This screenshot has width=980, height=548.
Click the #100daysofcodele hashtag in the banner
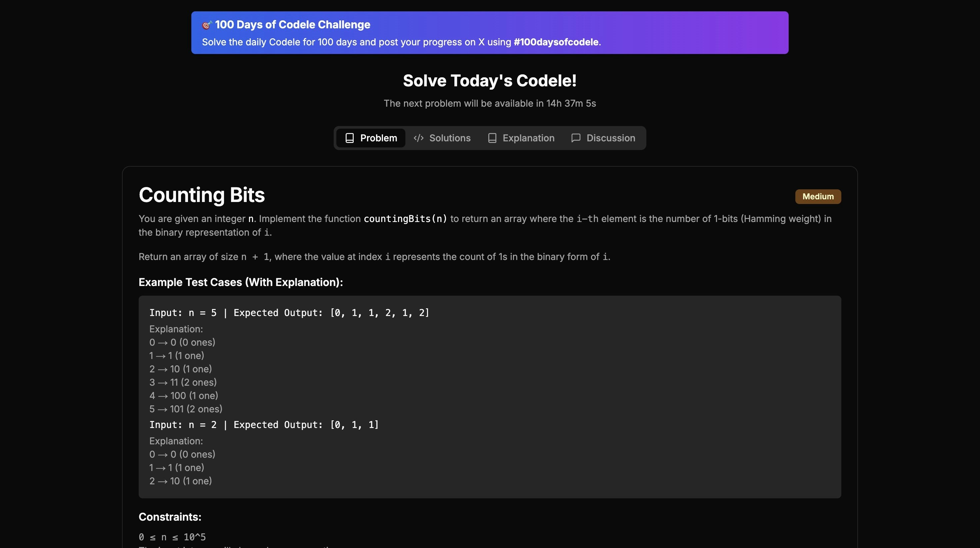pos(556,42)
